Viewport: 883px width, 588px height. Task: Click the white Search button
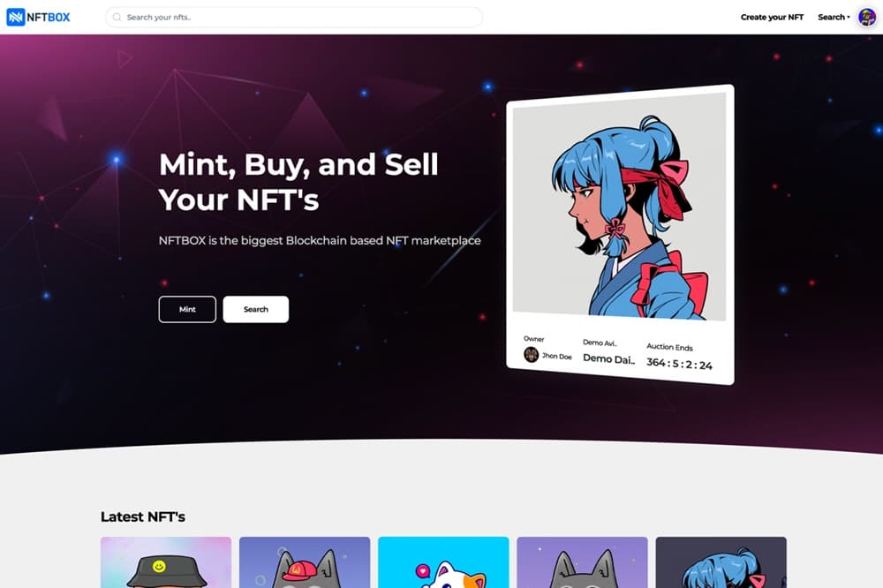point(256,309)
